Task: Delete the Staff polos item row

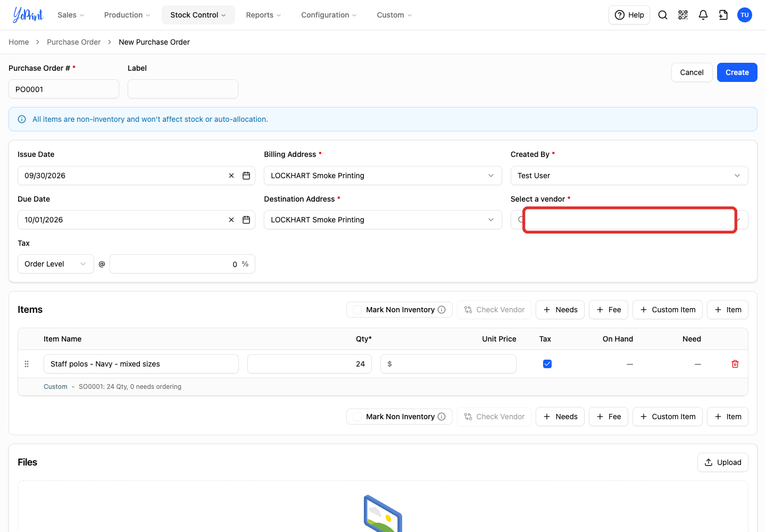Action: 735,364
